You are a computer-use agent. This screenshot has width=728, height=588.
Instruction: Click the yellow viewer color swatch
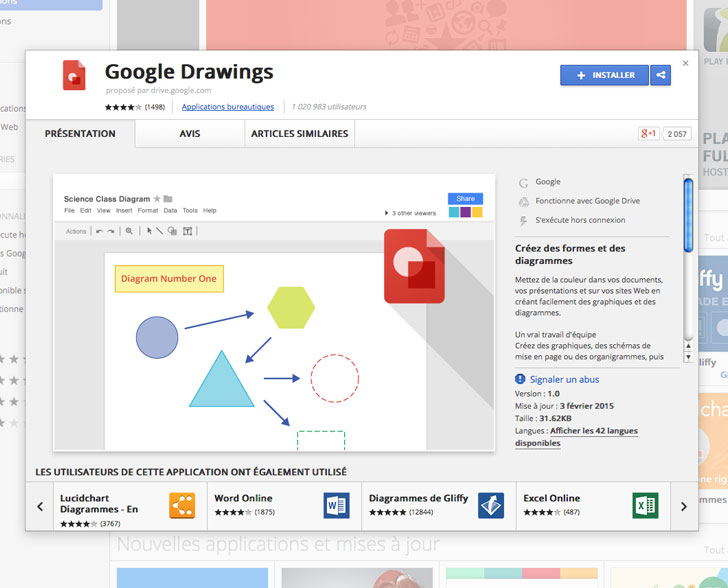pyautogui.click(x=477, y=212)
